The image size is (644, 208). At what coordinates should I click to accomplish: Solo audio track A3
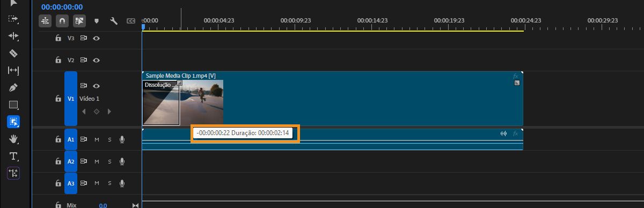point(109,183)
